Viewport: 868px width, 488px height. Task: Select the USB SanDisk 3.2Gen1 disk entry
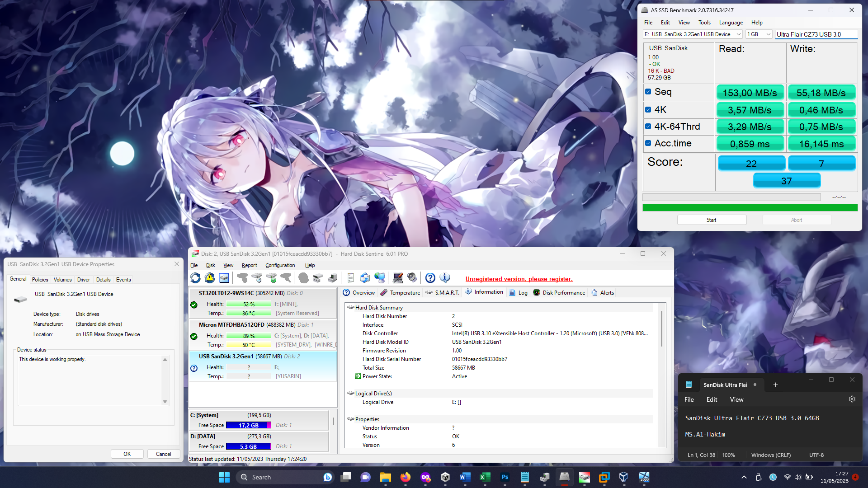pyautogui.click(x=263, y=366)
